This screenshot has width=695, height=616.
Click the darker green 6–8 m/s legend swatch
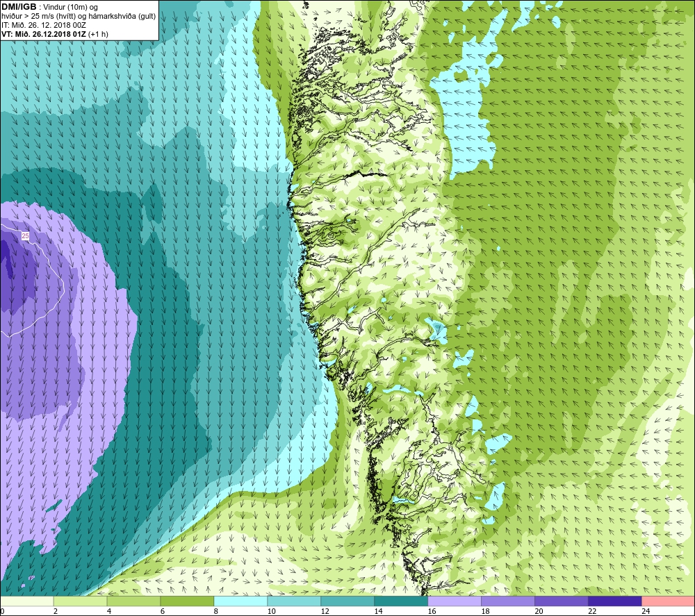click(x=187, y=601)
